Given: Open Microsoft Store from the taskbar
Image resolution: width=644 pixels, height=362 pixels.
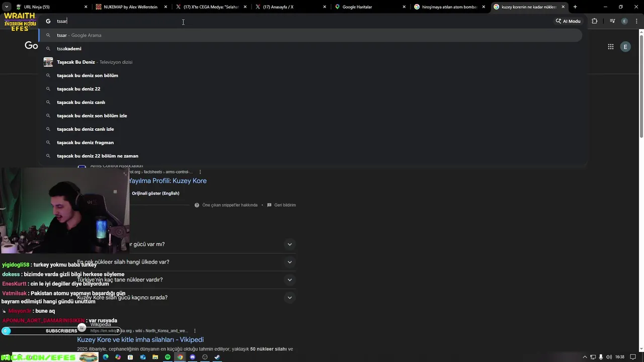Looking at the screenshot, I should click(130, 357).
